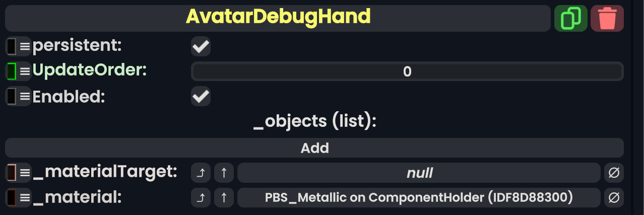Image resolution: width=644 pixels, height=215 pixels.
Task: Click the null _materialTarget reference field
Action: pyautogui.click(x=419, y=173)
